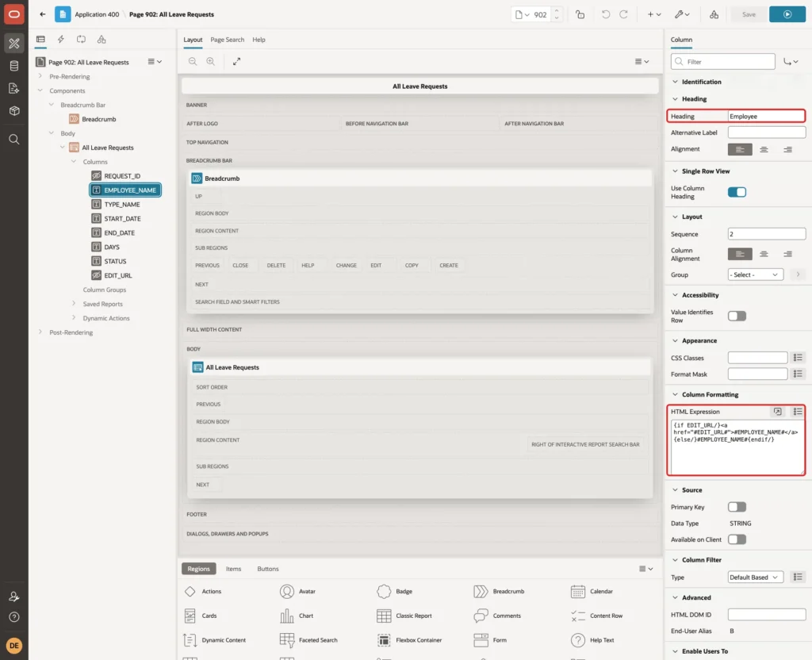Open Column Filter Type dropdown
The width and height of the screenshot is (812, 660).
coord(755,577)
